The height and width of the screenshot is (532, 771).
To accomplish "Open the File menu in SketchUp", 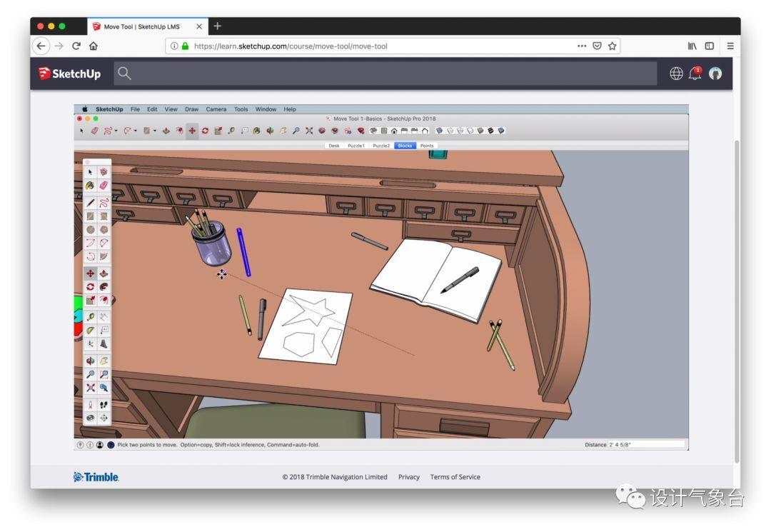I will 135,109.
